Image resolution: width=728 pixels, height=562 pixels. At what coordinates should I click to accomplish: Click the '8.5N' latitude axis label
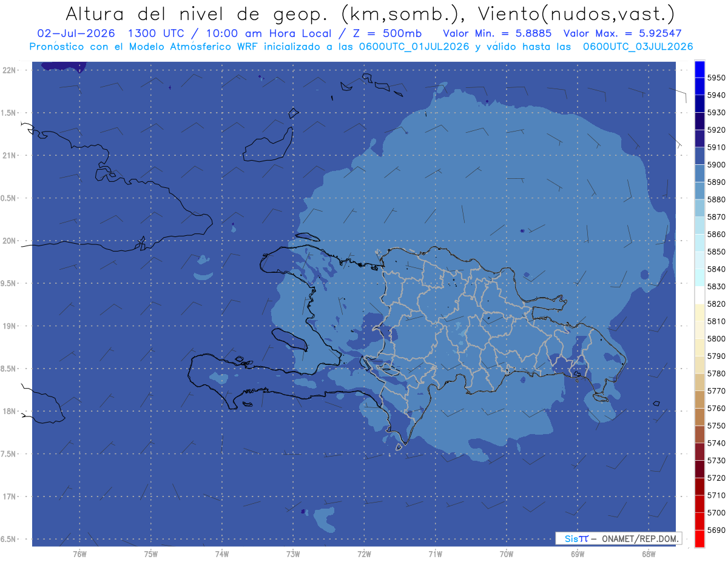(x=8, y=369)
